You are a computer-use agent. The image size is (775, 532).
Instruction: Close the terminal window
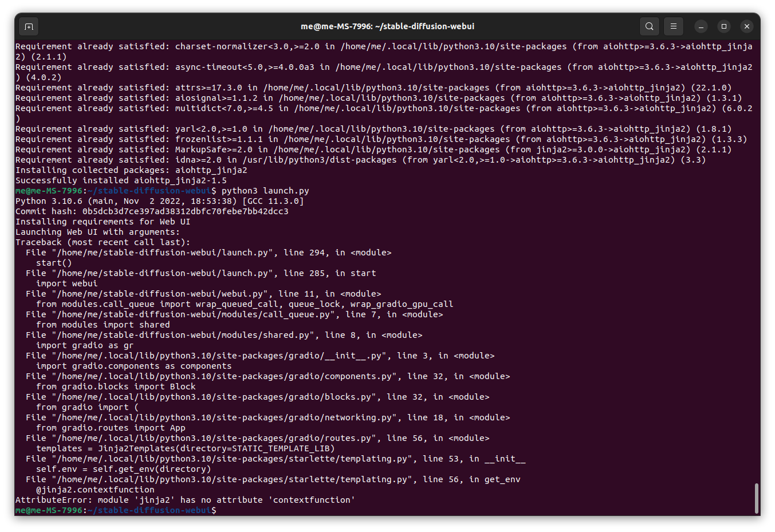pyautogui.click(x=746, y=26)
